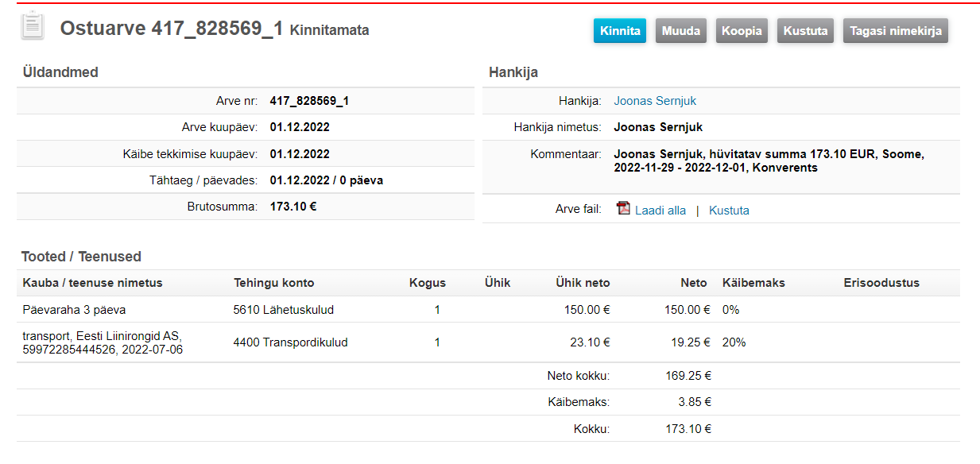Click account 4400 Transpordikulud
This screenshot has width=980, height=464.
[290, 342]
